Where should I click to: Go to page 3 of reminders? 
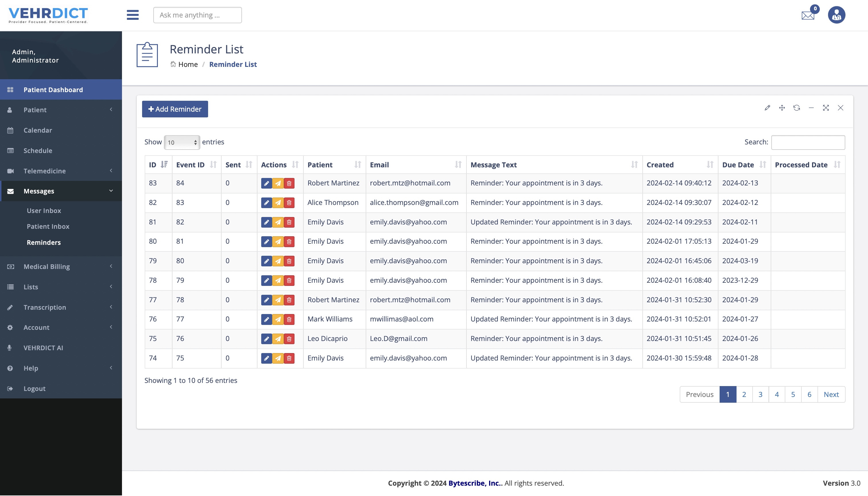pyautogui.click(x=760, y=394)
